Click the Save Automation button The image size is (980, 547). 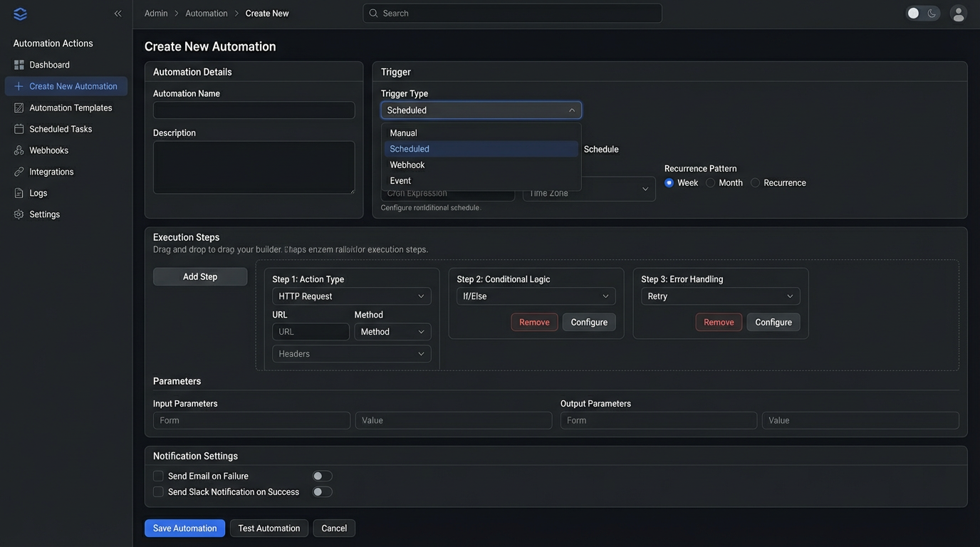(184, 528)
